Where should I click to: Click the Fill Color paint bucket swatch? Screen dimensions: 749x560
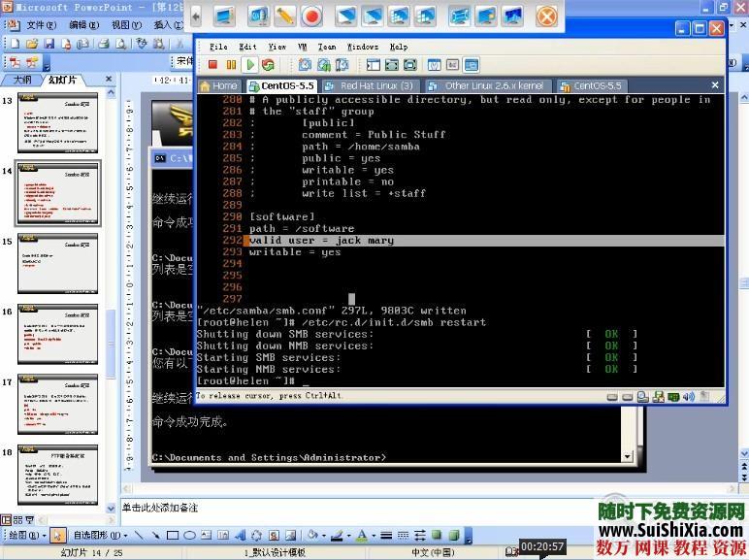312,535
